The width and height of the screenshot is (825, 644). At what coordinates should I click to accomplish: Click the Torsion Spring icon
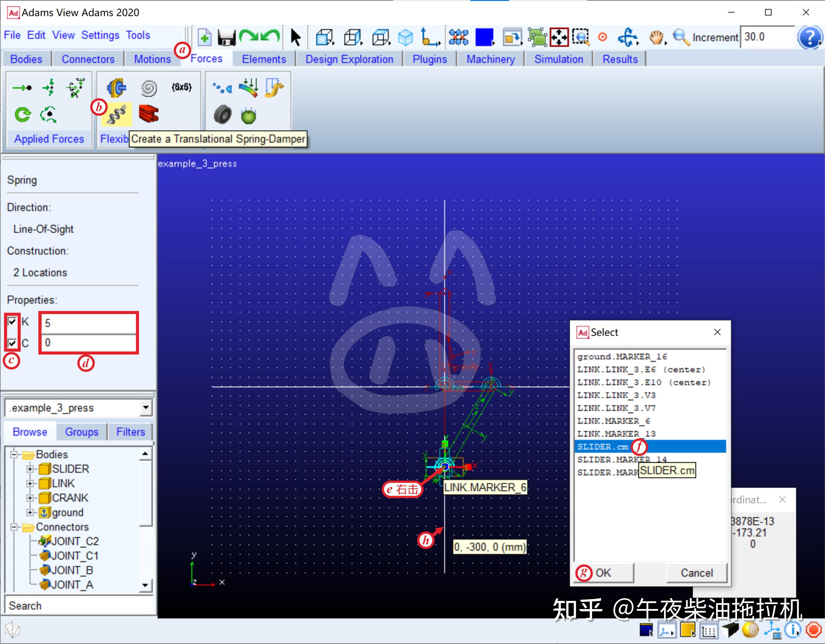149,88
